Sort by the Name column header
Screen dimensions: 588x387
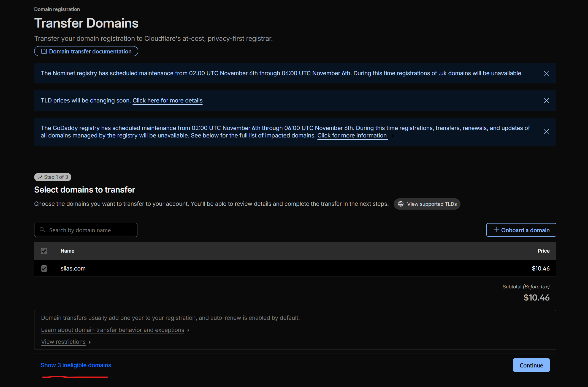(67, 251)
